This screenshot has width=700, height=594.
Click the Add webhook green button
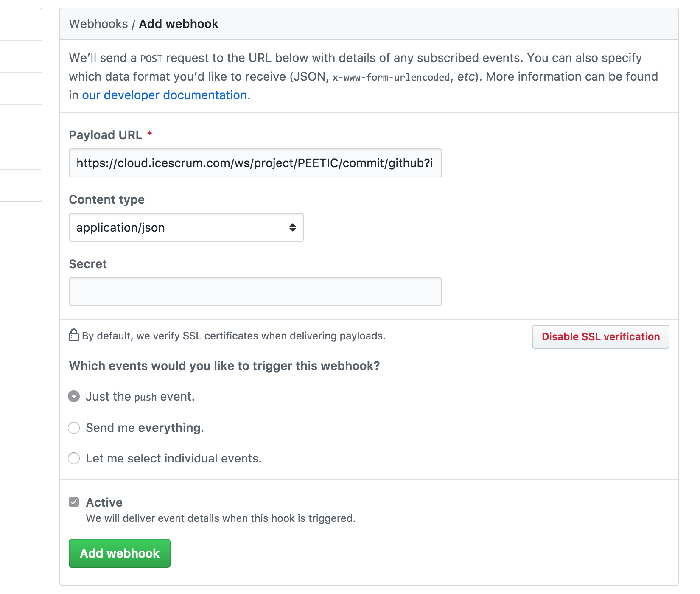(120, 553)
